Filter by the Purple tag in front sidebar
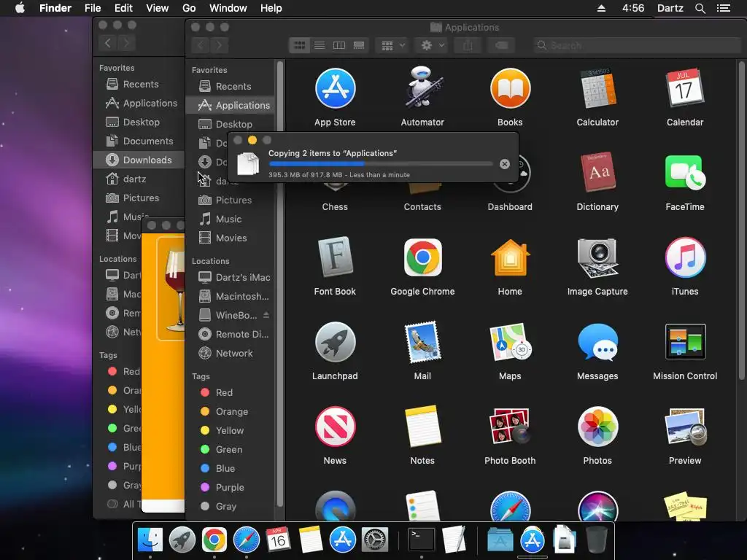The width and height of the screenshot is (747, 560). (x=230, y=487)
